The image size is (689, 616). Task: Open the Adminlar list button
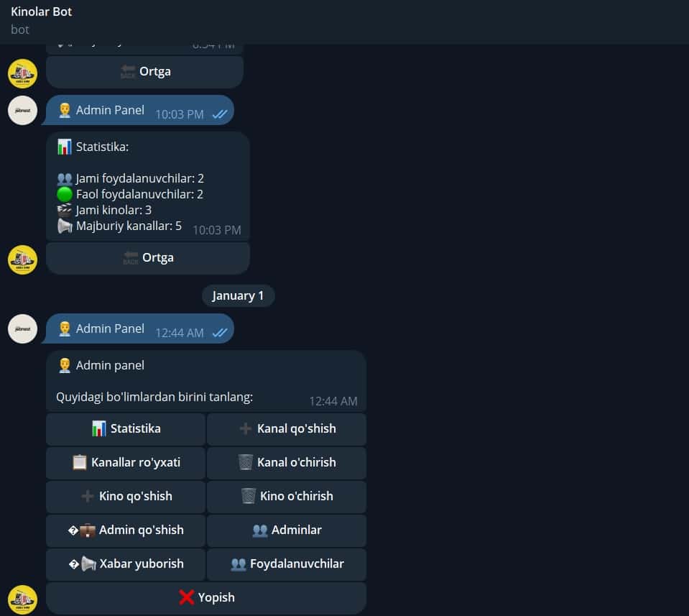pos(287,530)
